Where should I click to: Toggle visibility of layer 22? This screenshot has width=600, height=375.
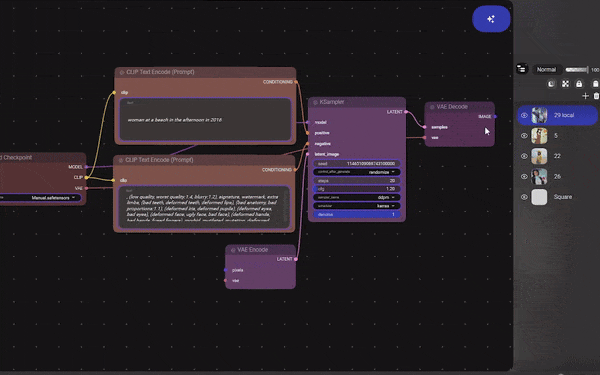524,156
